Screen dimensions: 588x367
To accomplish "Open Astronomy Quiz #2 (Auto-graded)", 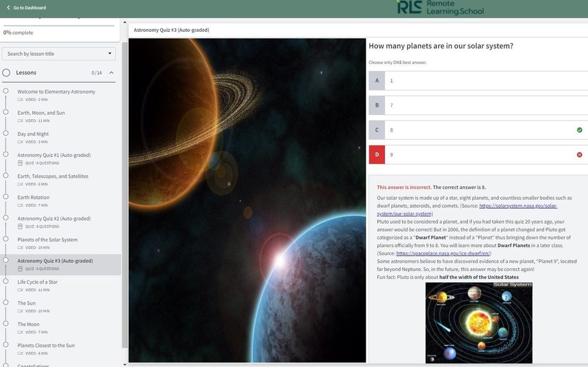I will click(54, 218).
